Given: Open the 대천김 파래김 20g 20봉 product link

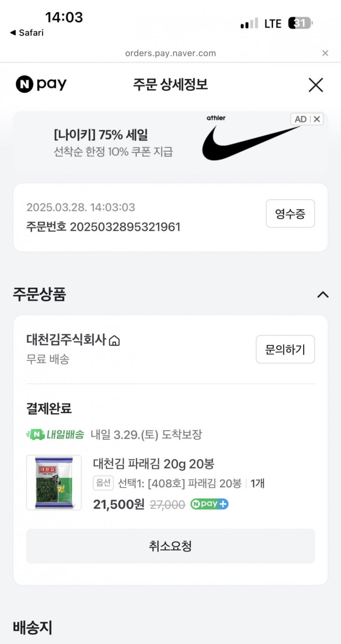Looking at the screenshot, I should click(x=154, y=464).
